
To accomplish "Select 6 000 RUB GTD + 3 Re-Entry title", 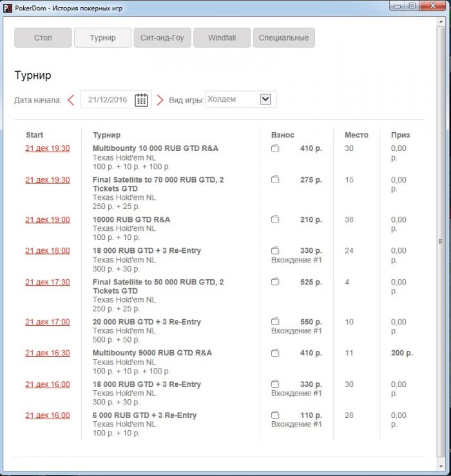I will pos(145,415).
